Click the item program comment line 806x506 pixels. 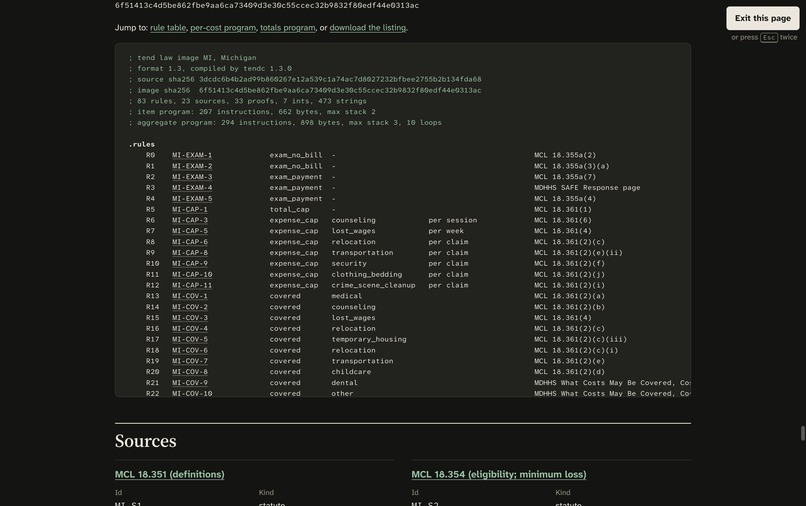click(252, 112)
